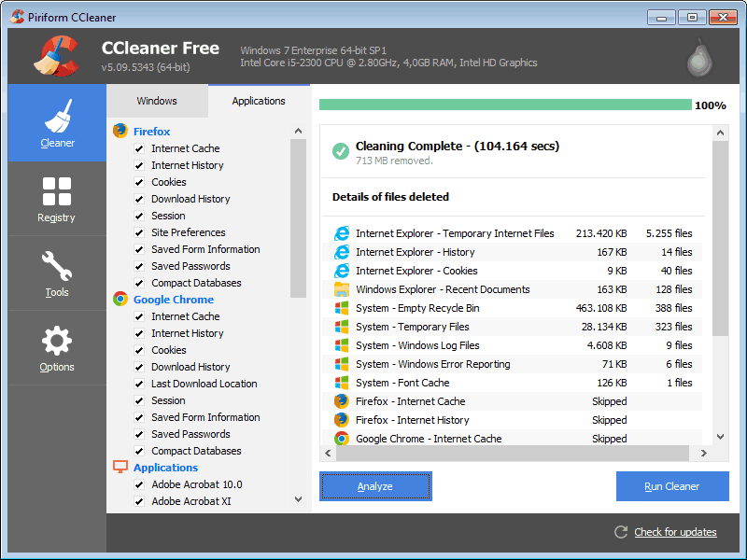747x560 pixels.
Task: Click Windows icon for Empty Recycle Bin
Action: click(x=342, y=308)
